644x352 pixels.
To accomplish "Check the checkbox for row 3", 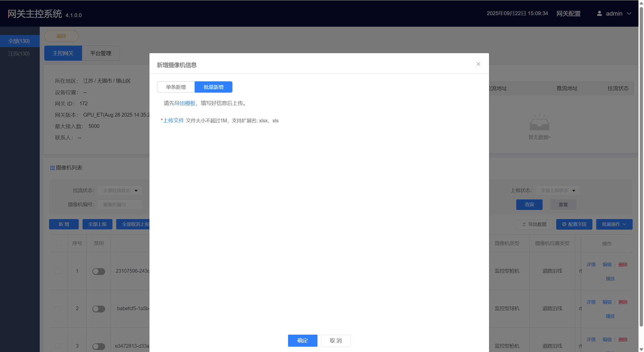I will [x=58, y=346].
